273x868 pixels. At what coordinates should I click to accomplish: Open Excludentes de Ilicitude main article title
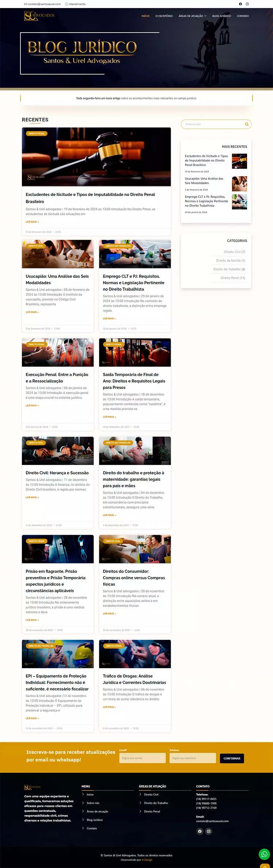click(90, 198)
